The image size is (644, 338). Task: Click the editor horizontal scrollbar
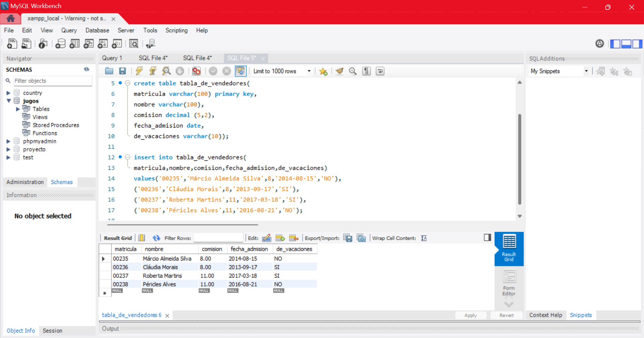(x=182, y=225)
